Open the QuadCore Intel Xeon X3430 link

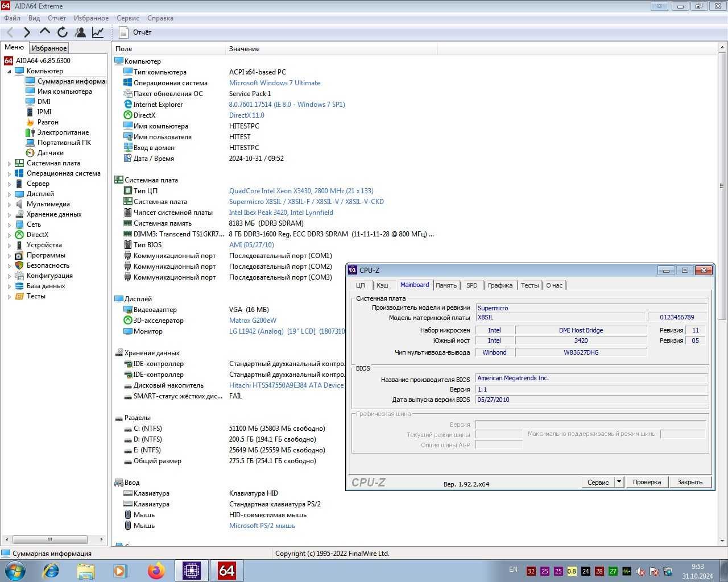pyautogui.click(x=301, y=191)
